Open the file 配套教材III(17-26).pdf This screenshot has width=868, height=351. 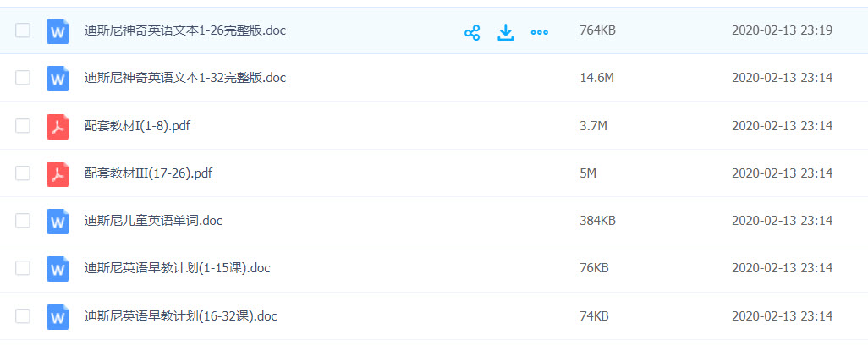(x=148, y=173)
